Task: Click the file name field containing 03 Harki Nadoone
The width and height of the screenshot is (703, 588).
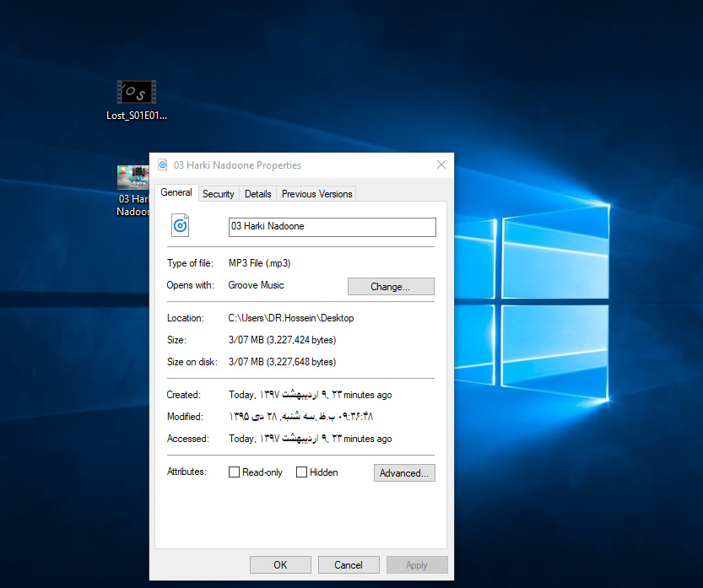Action: click(332, 227)
